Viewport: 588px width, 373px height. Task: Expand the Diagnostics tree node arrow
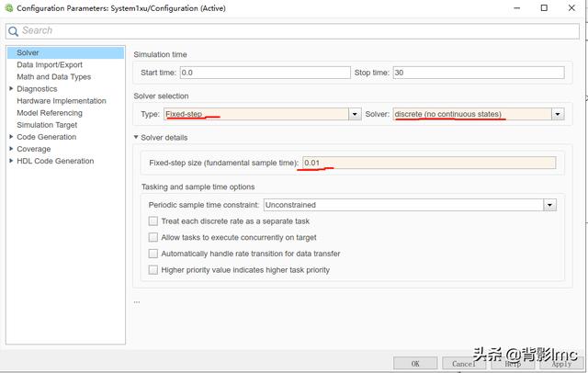point(11,88)
